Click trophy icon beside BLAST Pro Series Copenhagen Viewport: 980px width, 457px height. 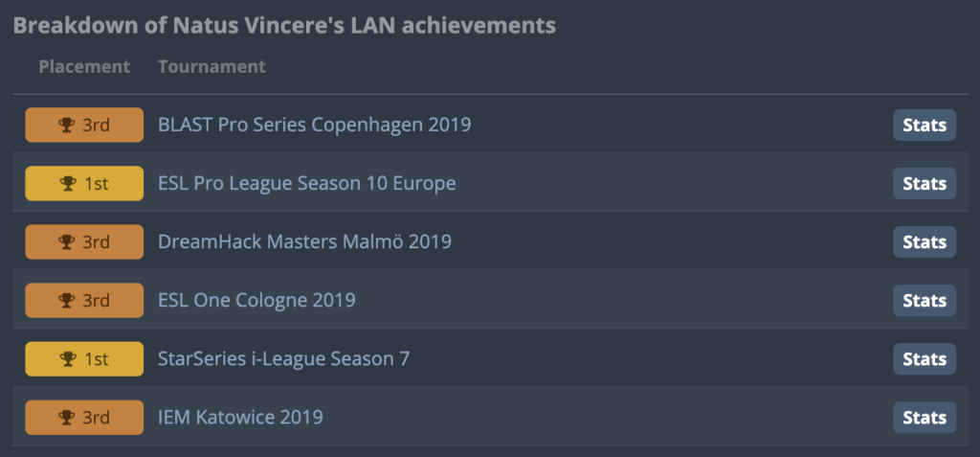[x=67, y=126]
